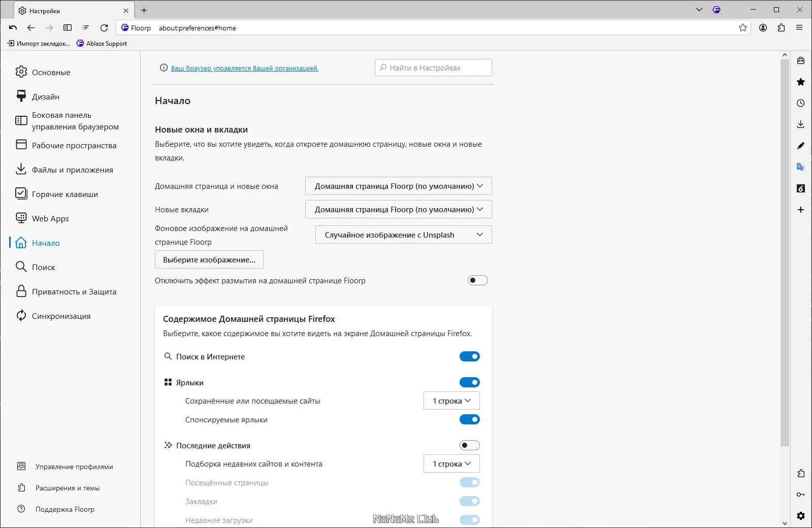Open the Случайное изображение с Unsplash dropdown

(x=404, y=235)
